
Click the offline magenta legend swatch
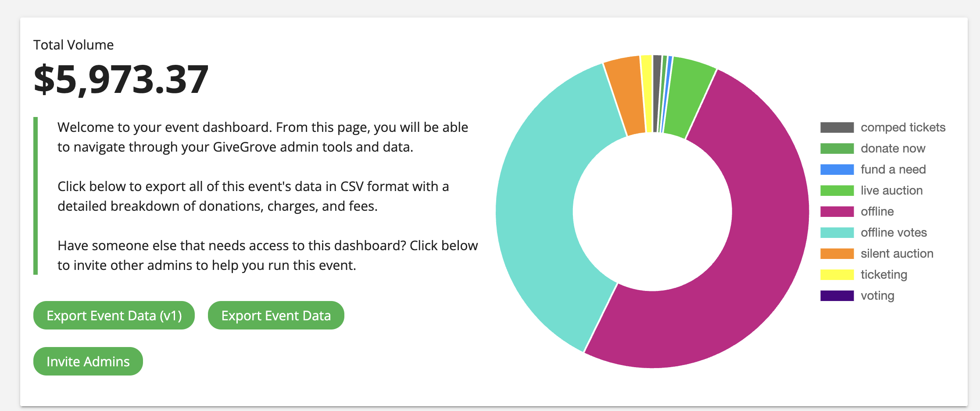837,212
